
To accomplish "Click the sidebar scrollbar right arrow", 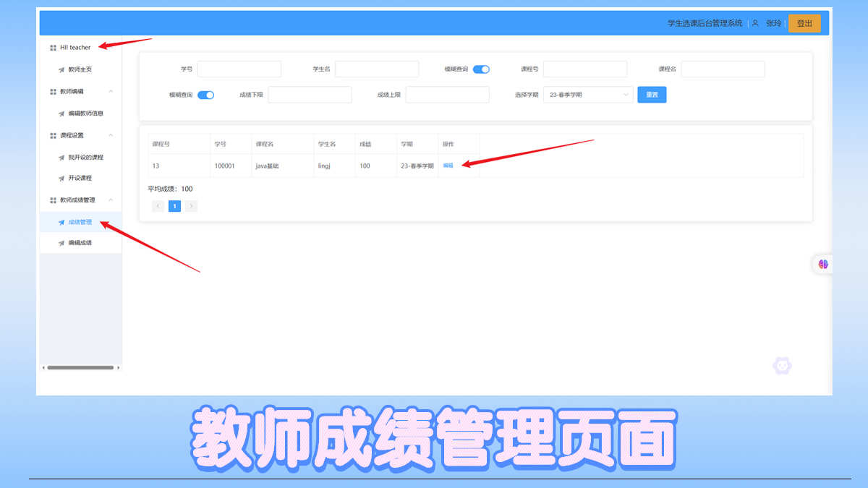I will (118, 367).
